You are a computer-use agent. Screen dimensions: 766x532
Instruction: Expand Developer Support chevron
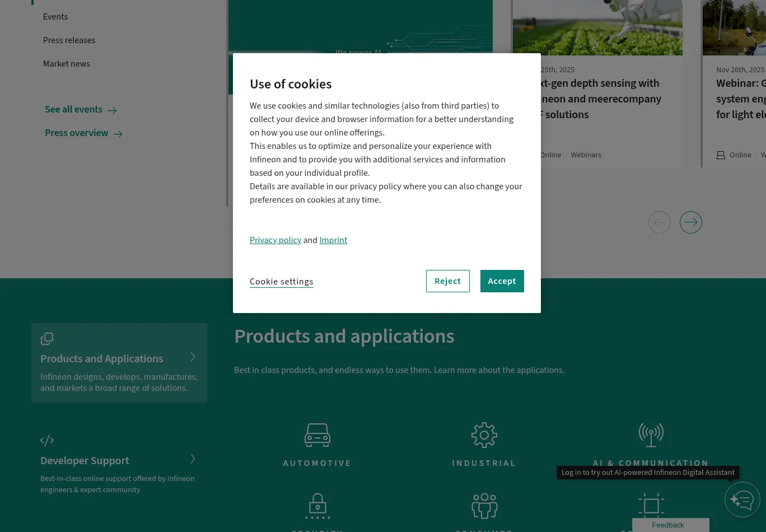point(193,459)
